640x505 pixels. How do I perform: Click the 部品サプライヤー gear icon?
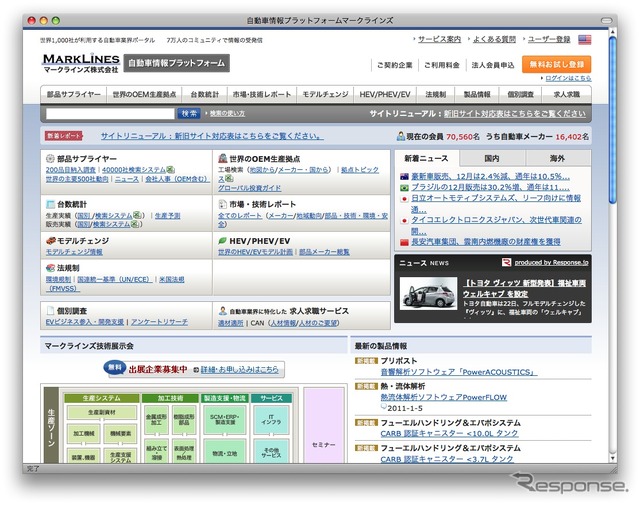click(50, 158)
